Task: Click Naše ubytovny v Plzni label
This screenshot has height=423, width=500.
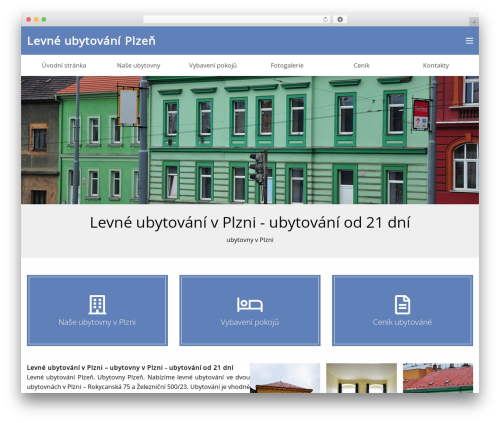Action: click(97, 322)
